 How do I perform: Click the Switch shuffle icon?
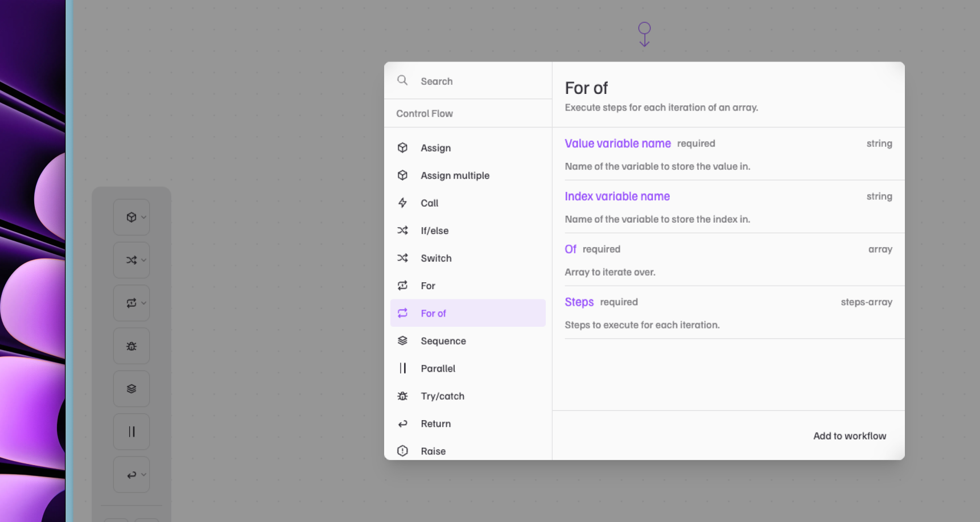point(402,258)
